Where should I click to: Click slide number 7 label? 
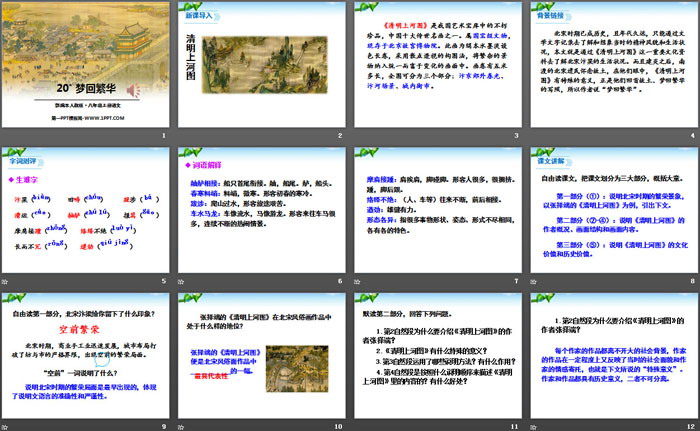coord(517,281)
